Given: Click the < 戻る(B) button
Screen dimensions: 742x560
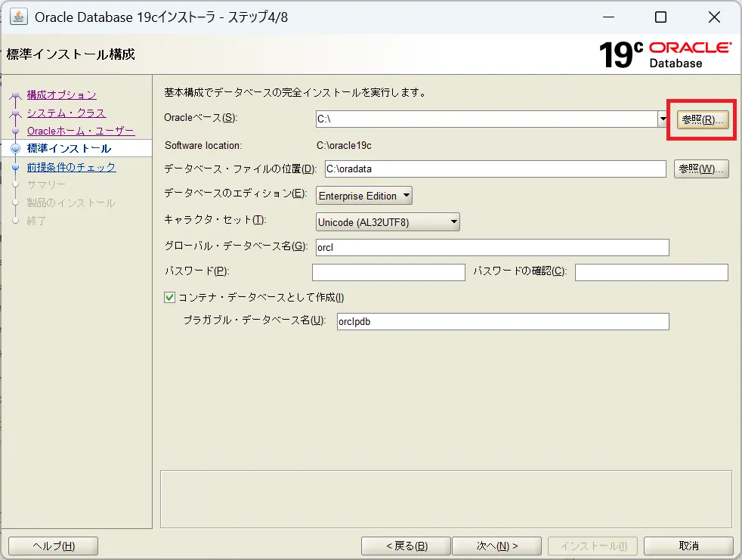Looking at the screenshot, I should point(406,546).
